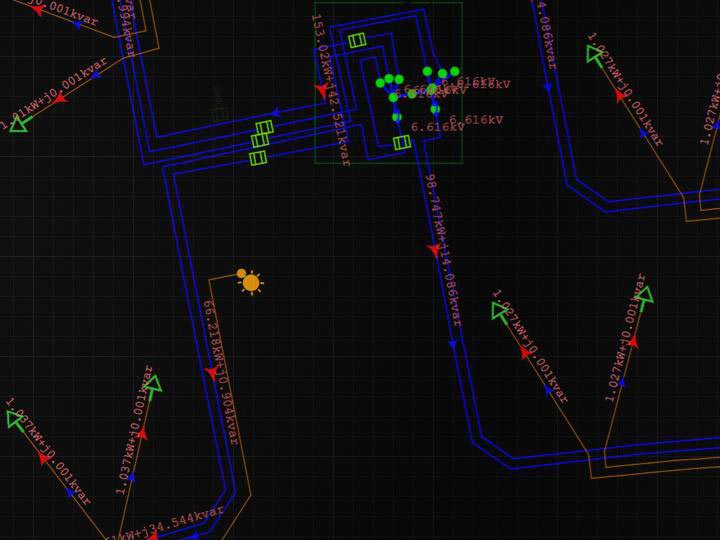Select the green load arrow at top right

[595, 54]
